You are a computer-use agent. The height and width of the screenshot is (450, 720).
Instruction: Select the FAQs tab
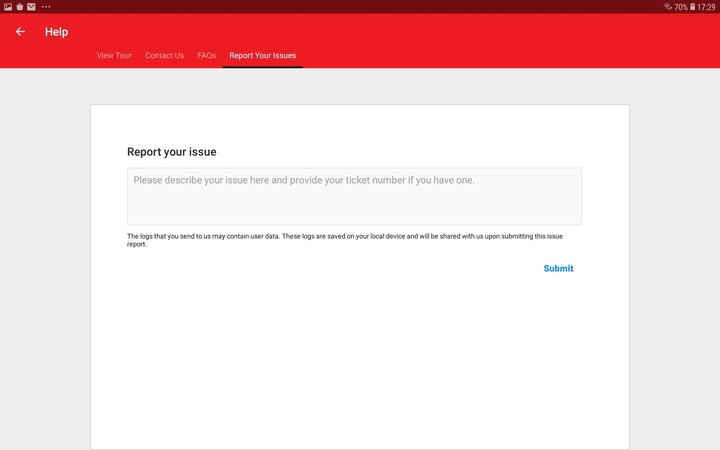(x=207, y=56)
